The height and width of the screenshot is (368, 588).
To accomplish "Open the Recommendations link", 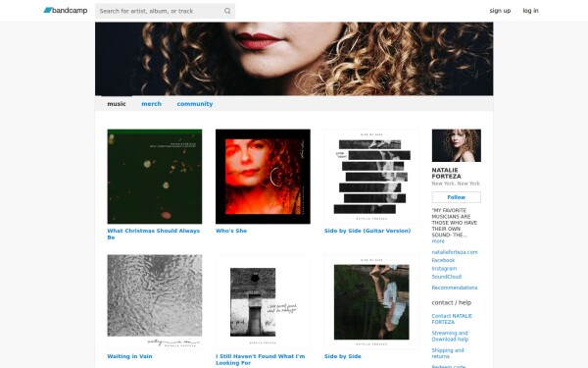I will [454, 288].
